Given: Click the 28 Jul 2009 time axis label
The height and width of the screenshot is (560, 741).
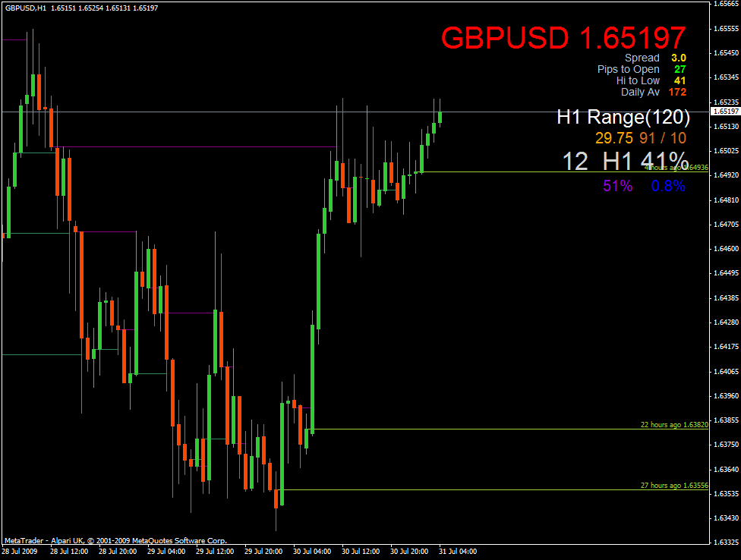Looking at the screenshot, I should point(20,552).
